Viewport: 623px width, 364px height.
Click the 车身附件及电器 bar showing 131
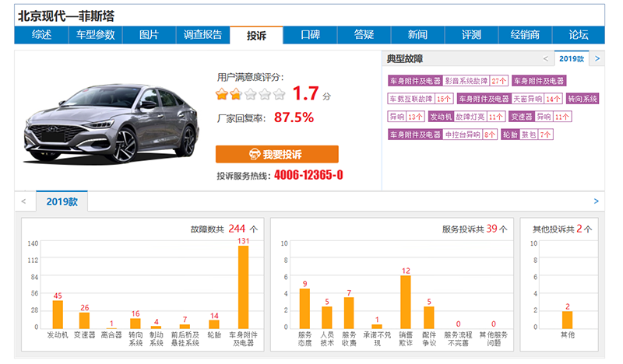243,287
